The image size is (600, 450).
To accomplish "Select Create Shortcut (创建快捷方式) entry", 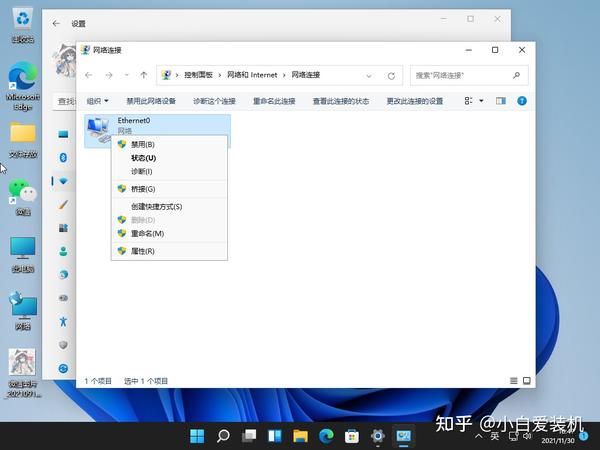I will point(169,207).
